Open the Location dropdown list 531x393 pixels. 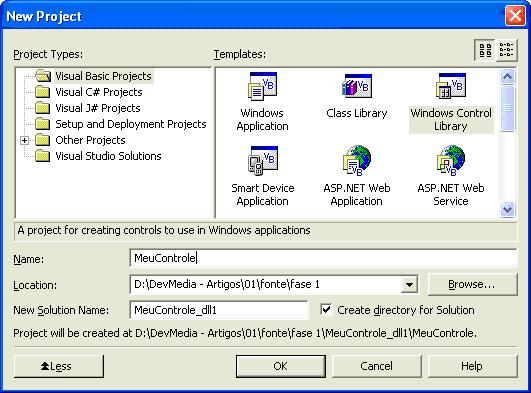pos(409,284)
